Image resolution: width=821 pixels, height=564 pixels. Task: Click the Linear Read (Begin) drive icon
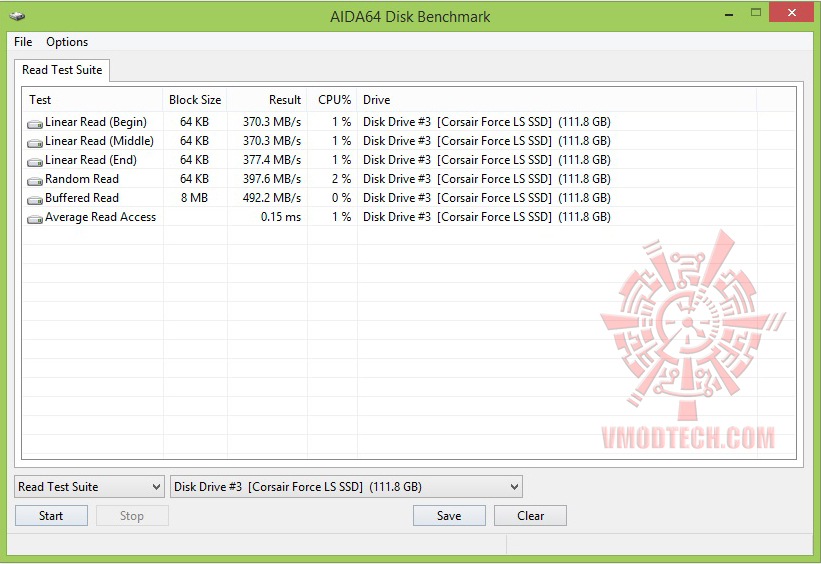35,124
